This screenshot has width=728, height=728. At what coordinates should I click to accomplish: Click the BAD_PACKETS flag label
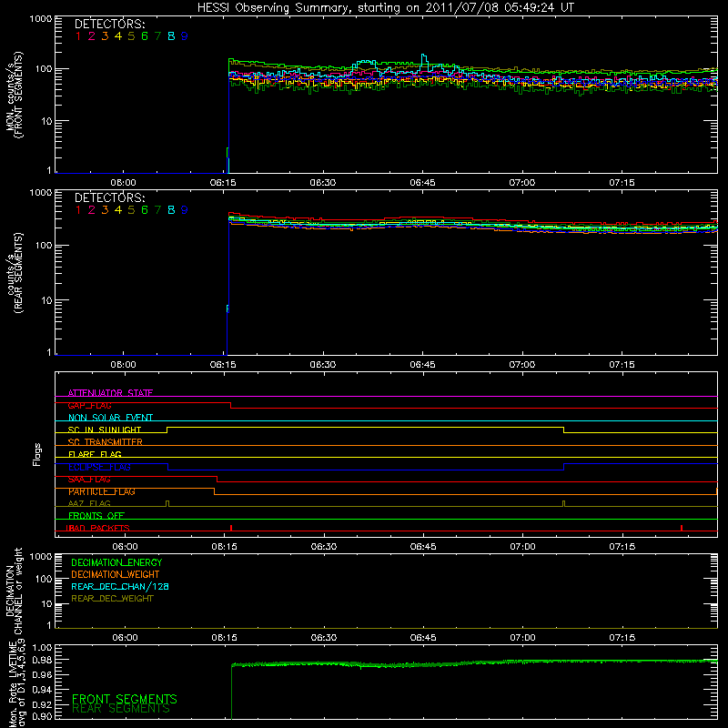coord(97,528)
